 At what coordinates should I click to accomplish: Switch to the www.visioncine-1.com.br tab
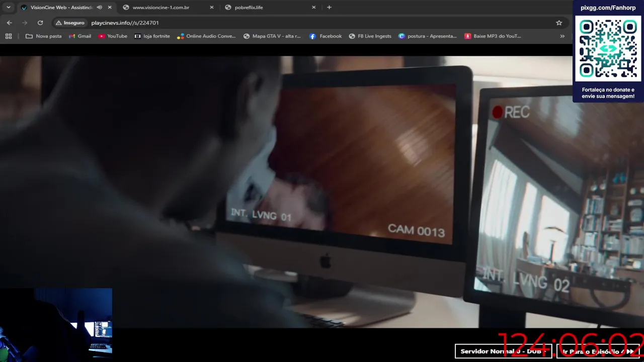click(161, 8)
